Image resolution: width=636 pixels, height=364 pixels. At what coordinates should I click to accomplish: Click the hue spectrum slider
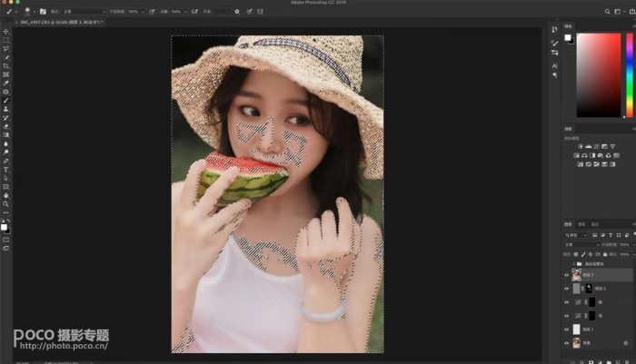pyautogui.click(x=630, y=75)
